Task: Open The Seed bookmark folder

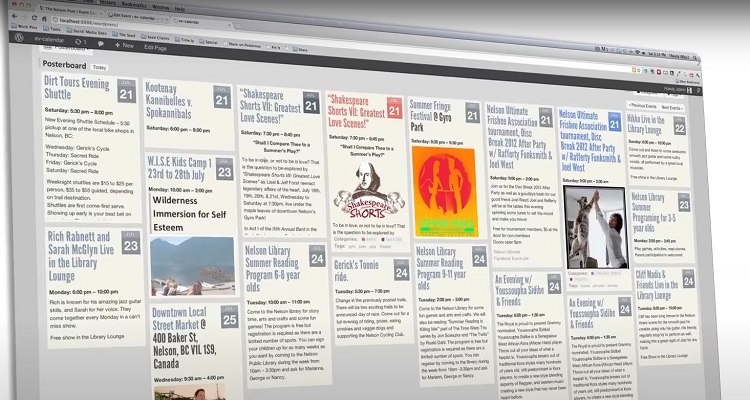Action: click(x=124, y=34)
